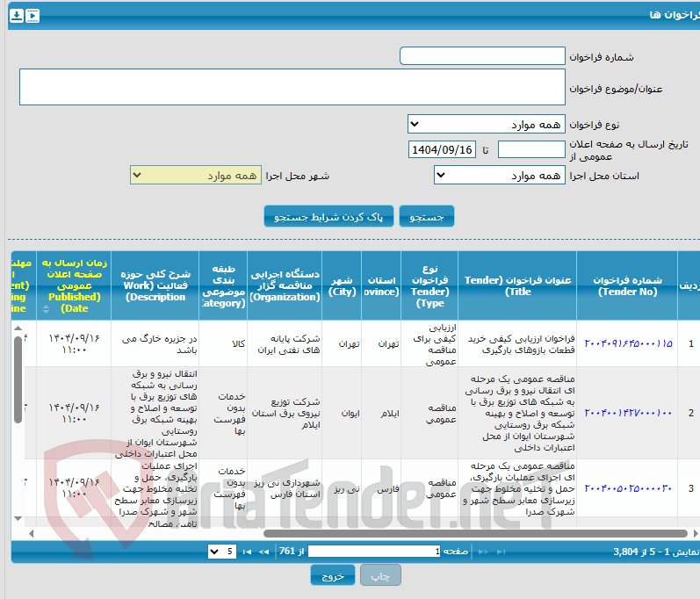Click the table's horizontal scroll right arrow
The height and width of the screenshot is (599, 700).
pyautogui.click(x=696, y=533)
